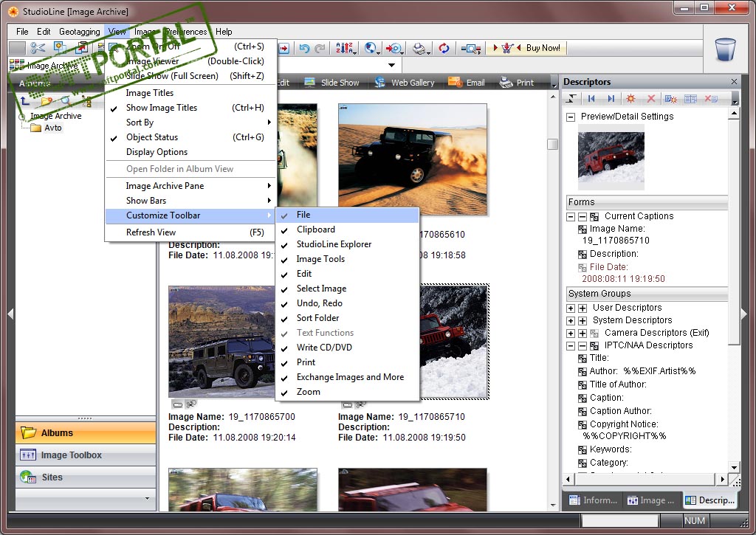Select Display Options menu entry
This screenshot has width=756, height=535.
190,152
